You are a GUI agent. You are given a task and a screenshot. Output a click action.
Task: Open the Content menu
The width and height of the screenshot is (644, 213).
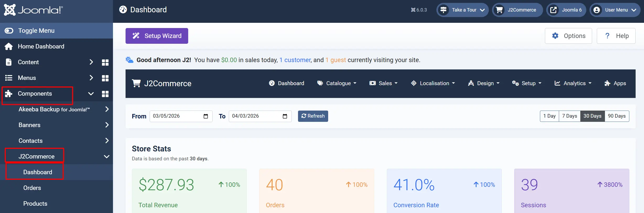point(28,62)
